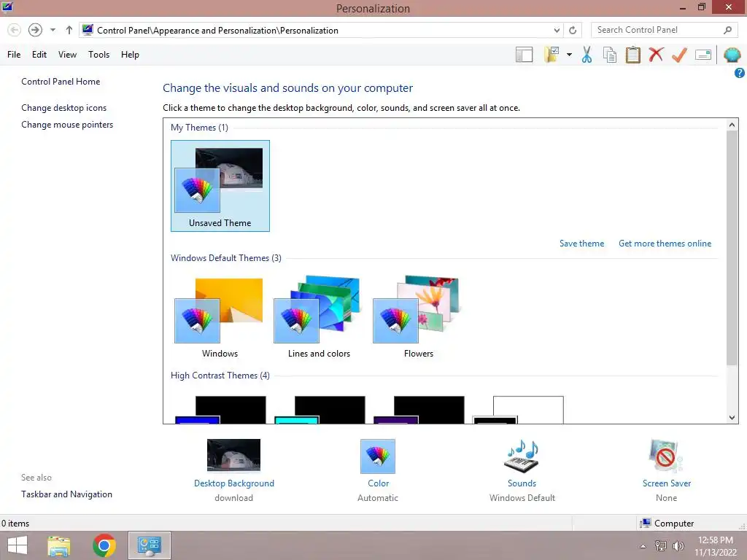Viewport: 747px width, 560px height.
Task: Open File Explorer from the taskbar
Action: pos(59,545)
